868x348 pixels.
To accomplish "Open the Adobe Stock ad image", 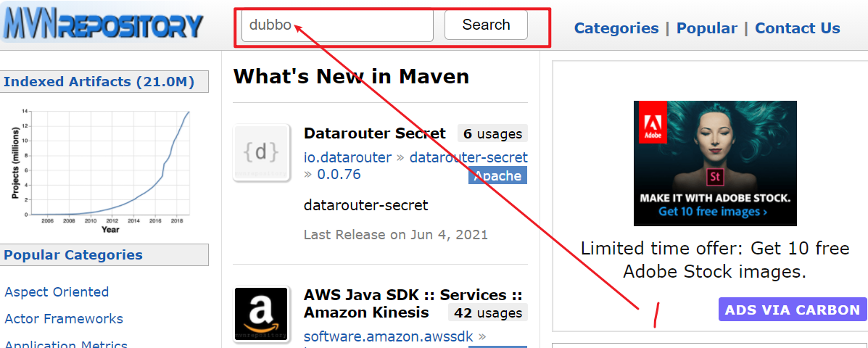I will click(x=715, y=163).
